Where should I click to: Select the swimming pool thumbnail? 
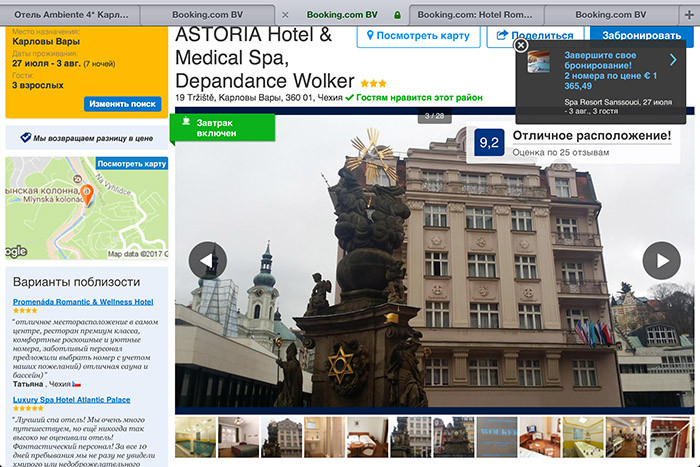click(195, 437)
